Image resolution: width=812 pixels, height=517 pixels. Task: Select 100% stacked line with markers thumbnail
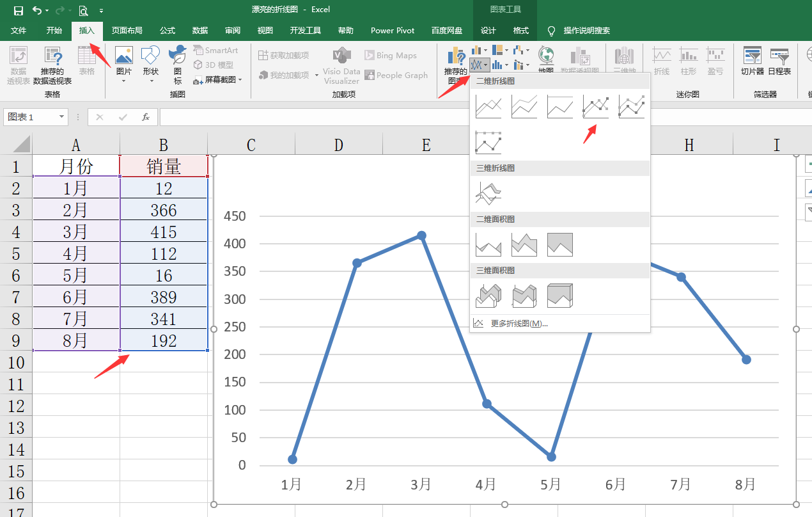pos(488,142)
